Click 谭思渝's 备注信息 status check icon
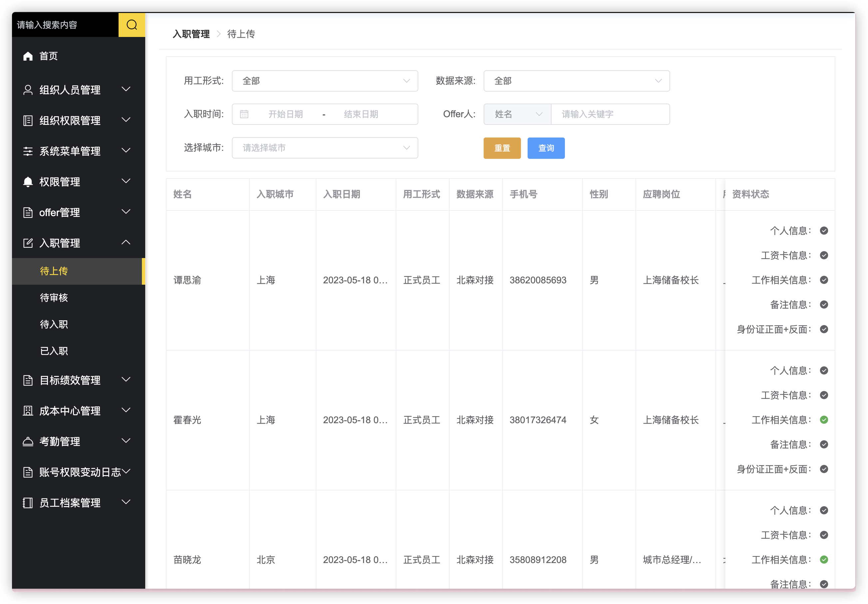Image resolution: width=868 pixels, height=604 pixels. pyautogui.click(x=824, y=304)
